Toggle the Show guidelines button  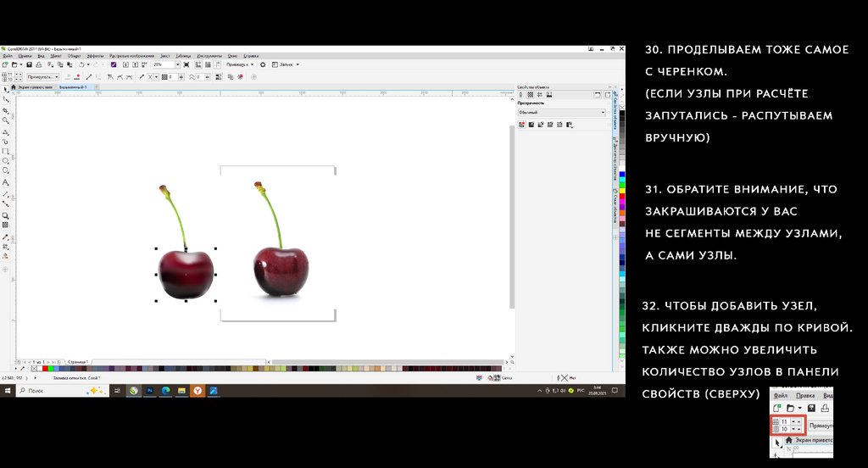point(218,64)
